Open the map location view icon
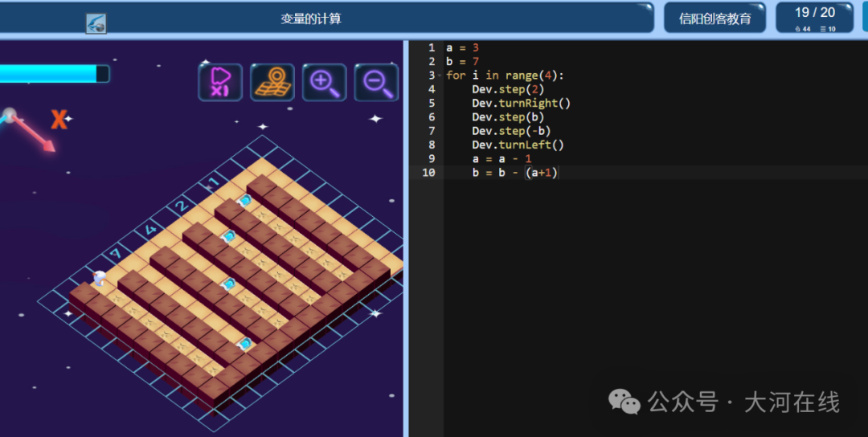The width and height of the screenshot is (868, 437). coord(272,83)
